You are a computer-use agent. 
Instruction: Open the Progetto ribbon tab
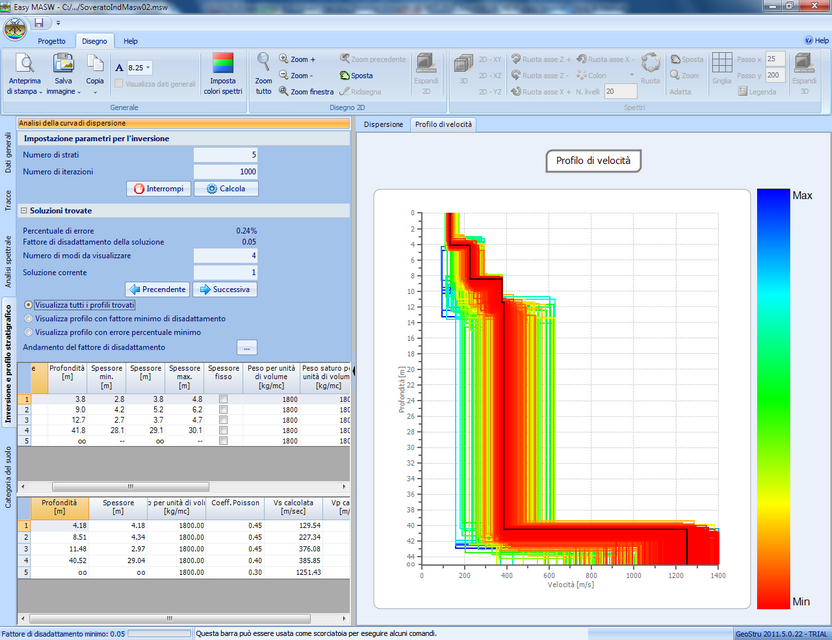click(51, 41)
